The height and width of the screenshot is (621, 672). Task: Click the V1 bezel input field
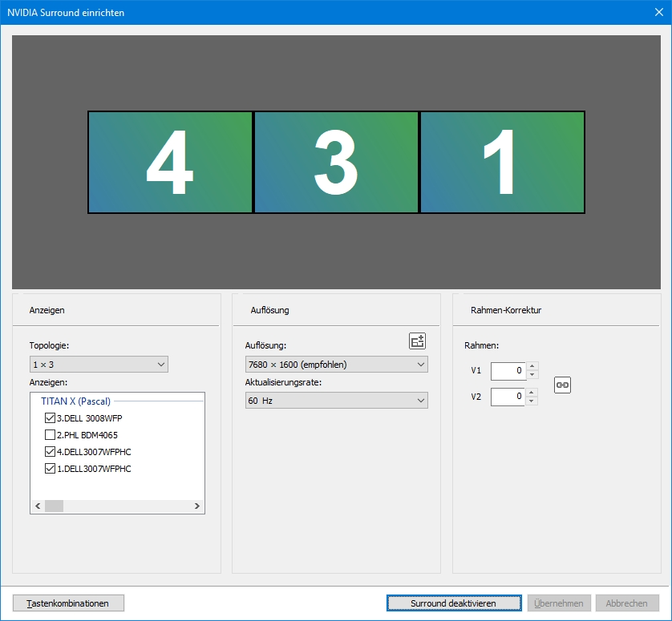[x=508, y=371]
